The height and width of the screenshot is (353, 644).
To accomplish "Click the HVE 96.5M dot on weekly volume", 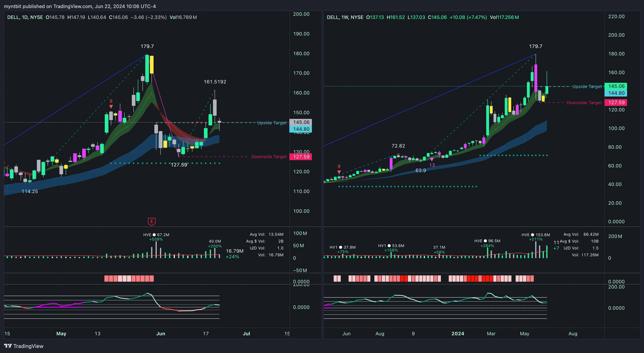I will click(x=485, y=241).
